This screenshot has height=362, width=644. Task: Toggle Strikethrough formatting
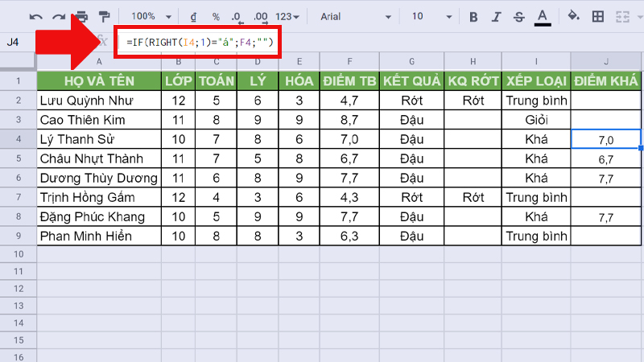click(518, 16)
